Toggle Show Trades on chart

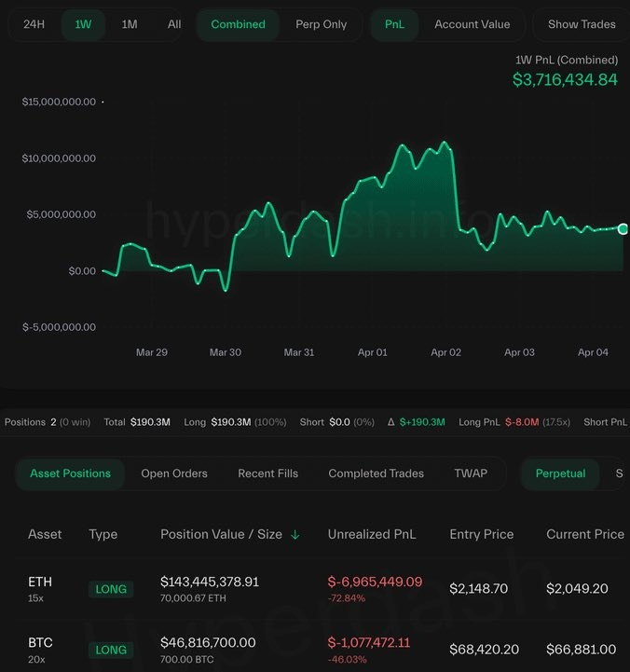(582, 24)
